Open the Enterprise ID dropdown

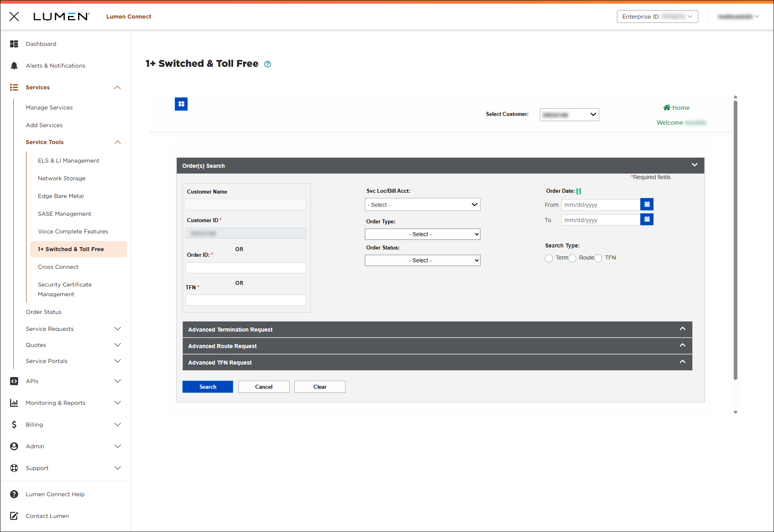point(657,16)
